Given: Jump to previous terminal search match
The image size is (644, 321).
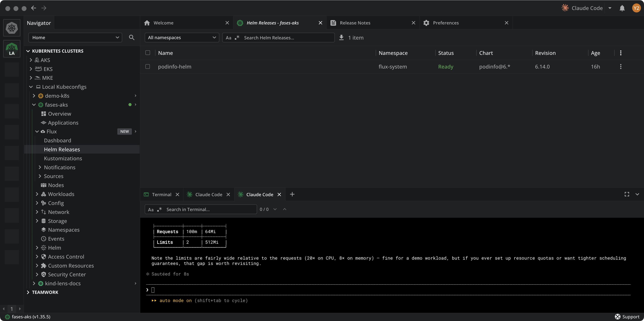Looking at the screenshot, I should point(284,209).
